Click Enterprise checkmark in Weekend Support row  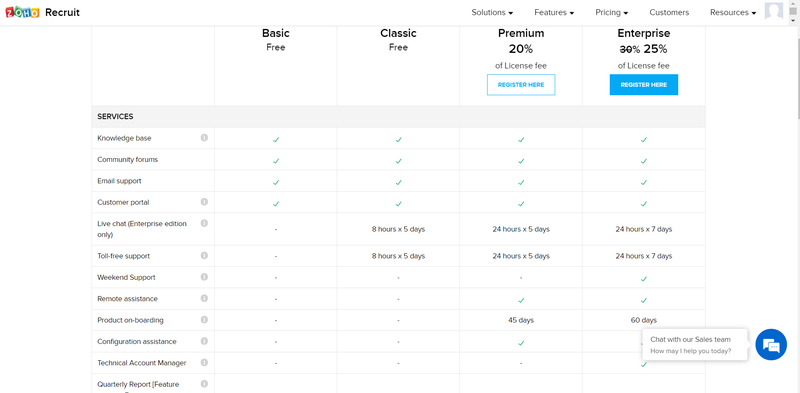click(643, 279)
